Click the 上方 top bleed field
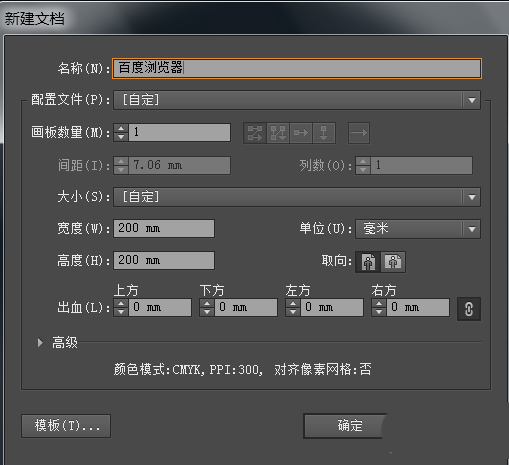 point(160,307)
